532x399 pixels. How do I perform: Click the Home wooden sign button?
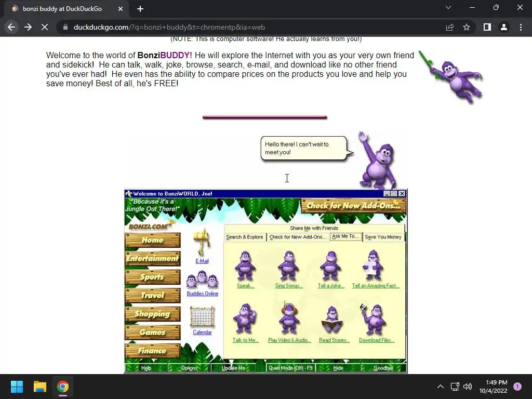(153, 240)
